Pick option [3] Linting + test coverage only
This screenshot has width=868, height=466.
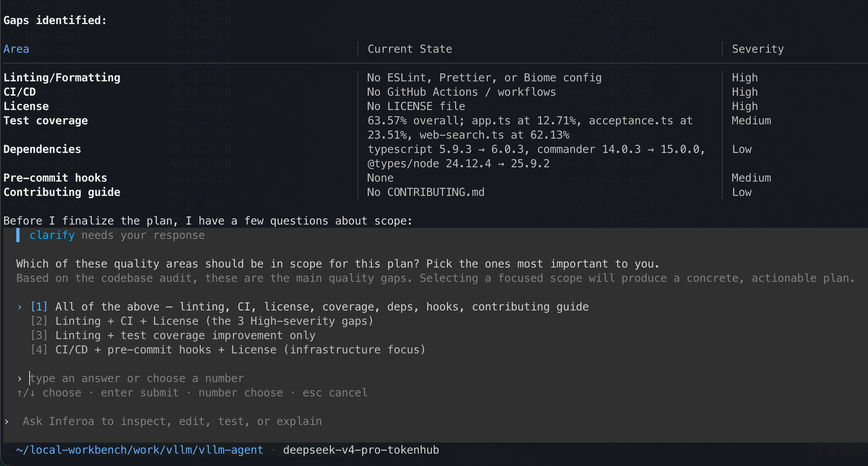click(173, 335)
